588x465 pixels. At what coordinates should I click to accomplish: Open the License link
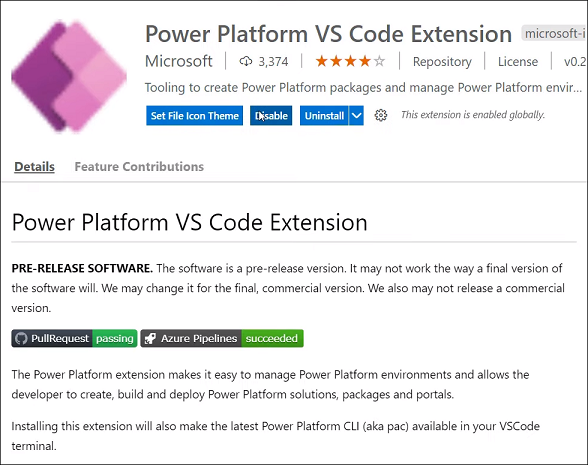[518, 61]
